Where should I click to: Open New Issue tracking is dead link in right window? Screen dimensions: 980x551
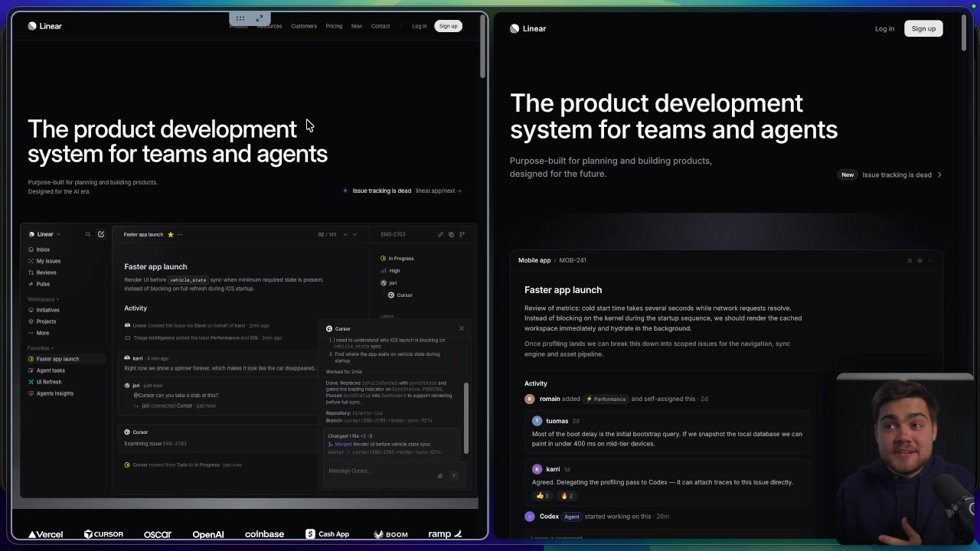point(891,174)
